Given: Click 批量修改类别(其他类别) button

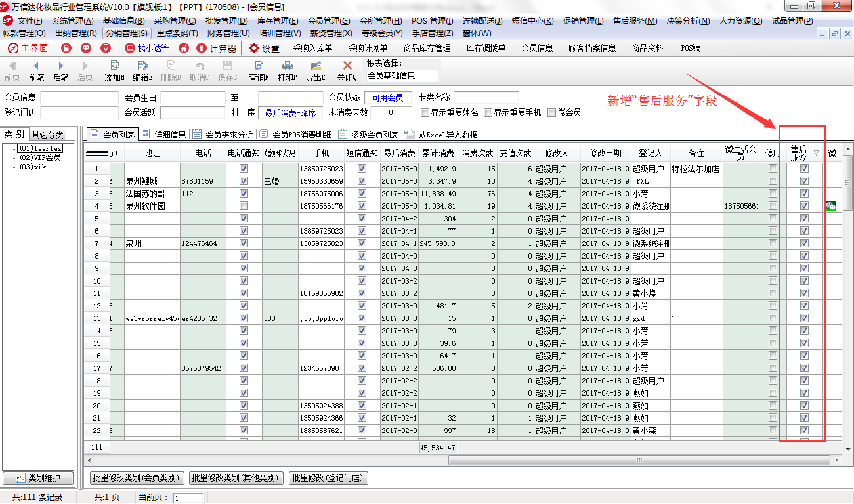Looking at the screenshot, I should [236, 478].
